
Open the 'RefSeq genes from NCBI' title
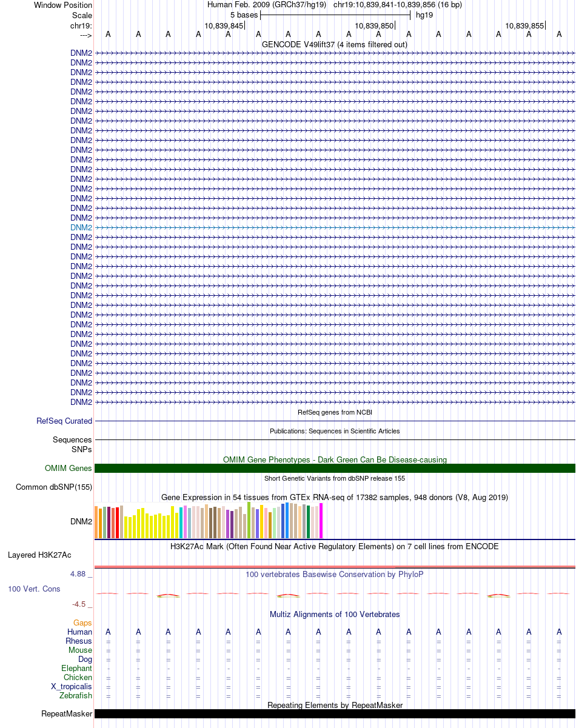335,412
